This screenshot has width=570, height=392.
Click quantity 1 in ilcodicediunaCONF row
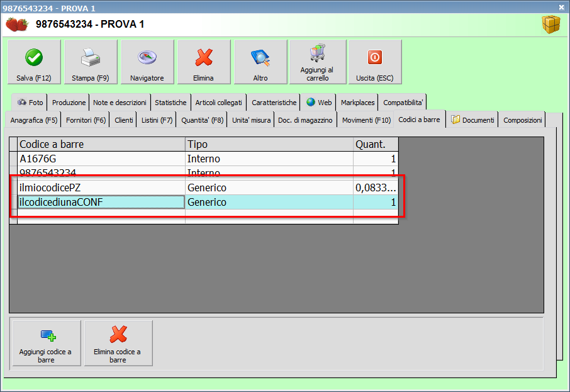pos(376,202)
